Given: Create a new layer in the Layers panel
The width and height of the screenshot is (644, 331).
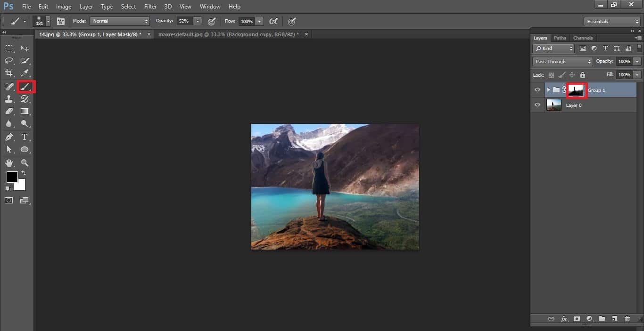Looking at the screenshot, I should 614,319.
